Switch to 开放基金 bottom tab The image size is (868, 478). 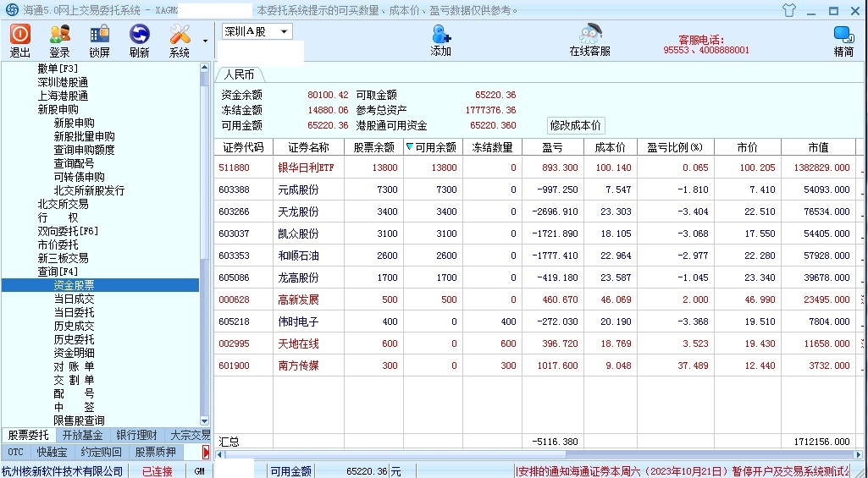tap(82, 435)
